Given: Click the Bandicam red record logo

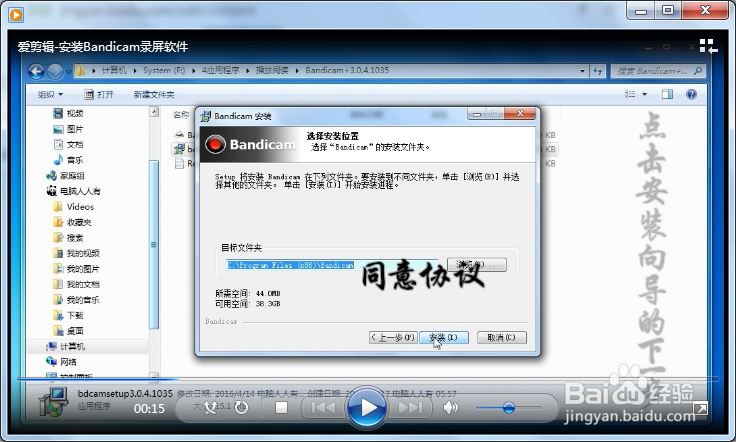Looking at the screenshot, I should tap(215, 145).
